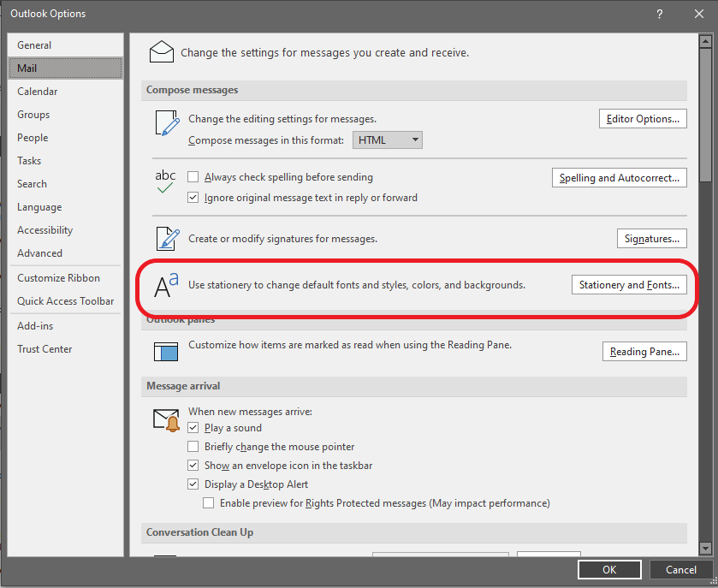Uncheck Play a sound for new messages
Screen dimensions: 718x588
[x=193, y=427]
